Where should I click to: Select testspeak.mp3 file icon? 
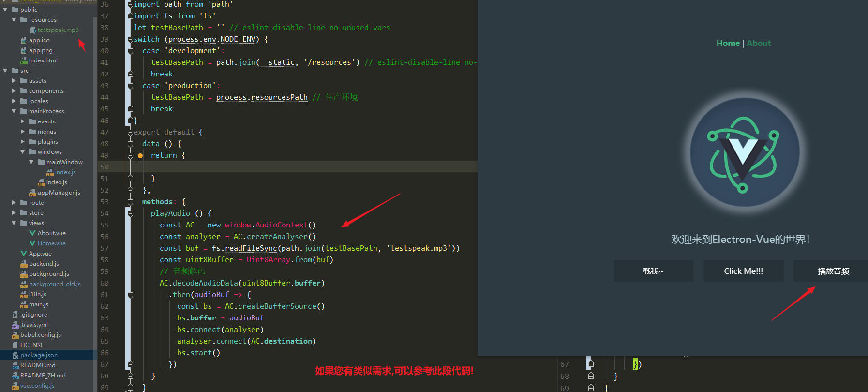[33, 30]
